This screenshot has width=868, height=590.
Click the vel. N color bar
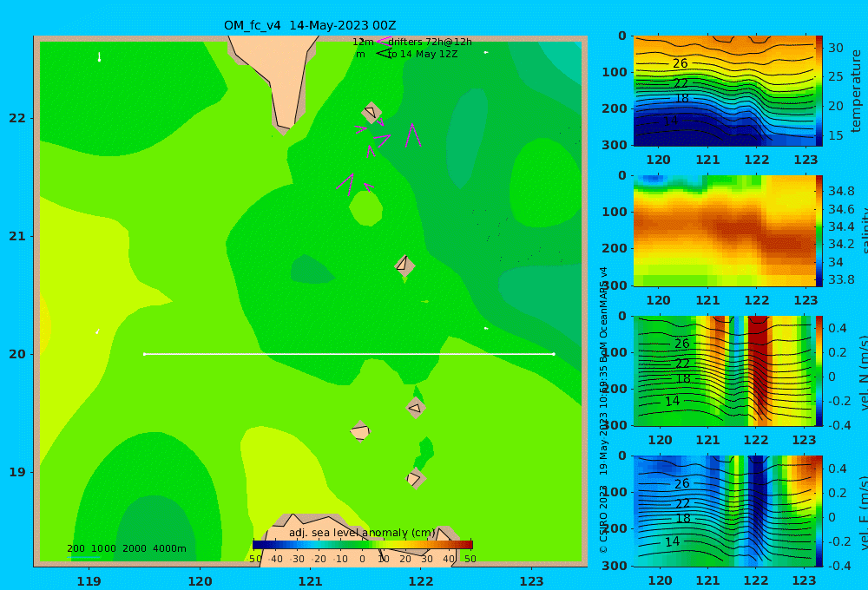pos(819,370)
